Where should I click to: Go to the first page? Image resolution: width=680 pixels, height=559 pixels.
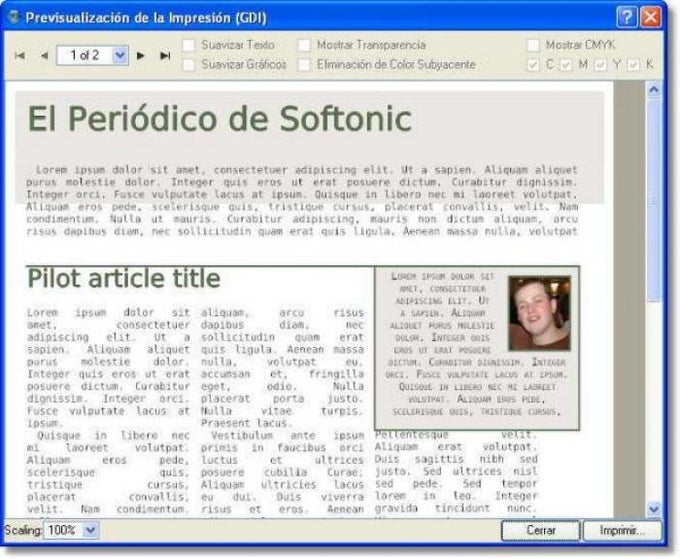[20, 56]
